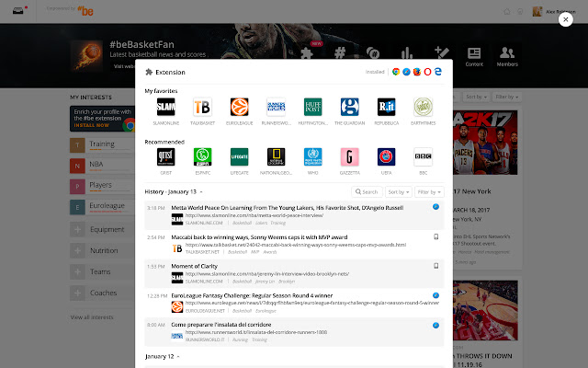The width and height of the screenshot is (588, 368).
Task: Open the Repubblica favorite icon
Action: click(x=386, y=107)
